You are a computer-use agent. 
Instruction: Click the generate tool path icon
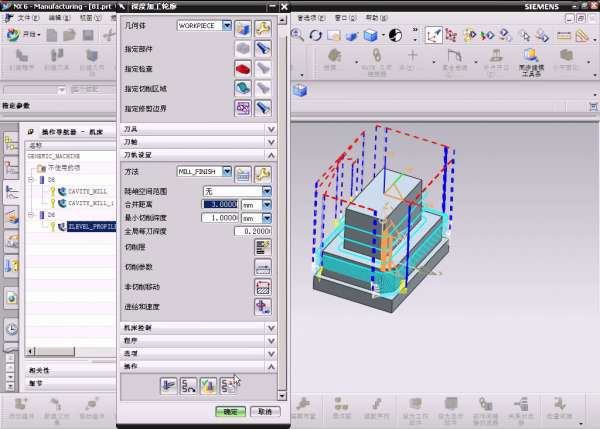[x=169, y=384]
